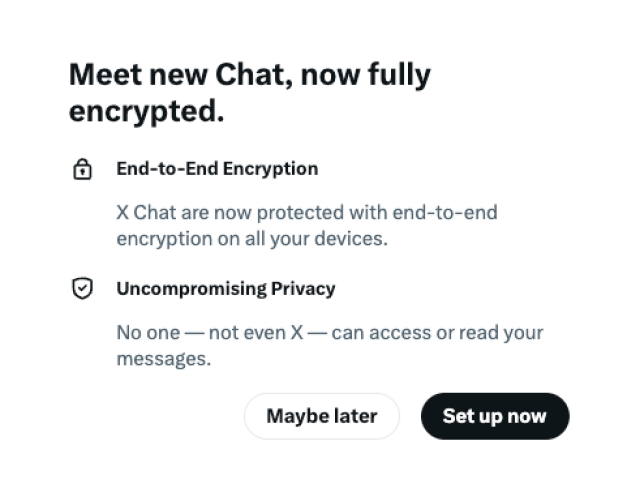Click the 'X Chat are now protected' description
Screen dimensions: 640x488
(306, 213)
